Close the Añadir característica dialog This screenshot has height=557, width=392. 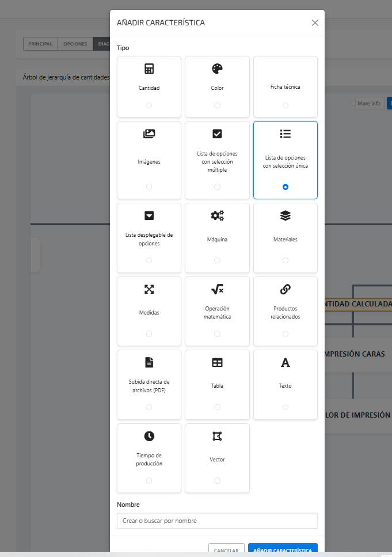(x=315, y=22)
